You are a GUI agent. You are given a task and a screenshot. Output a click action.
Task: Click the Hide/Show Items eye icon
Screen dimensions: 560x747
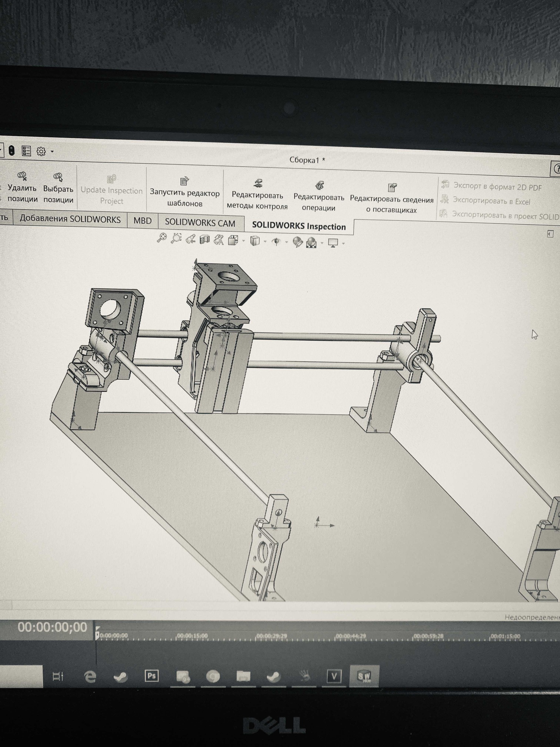(x=276, y=241)
